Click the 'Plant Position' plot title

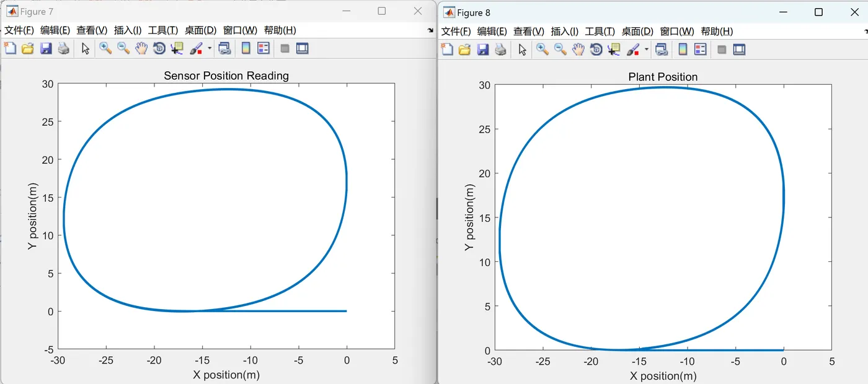(x=663, y=77)
